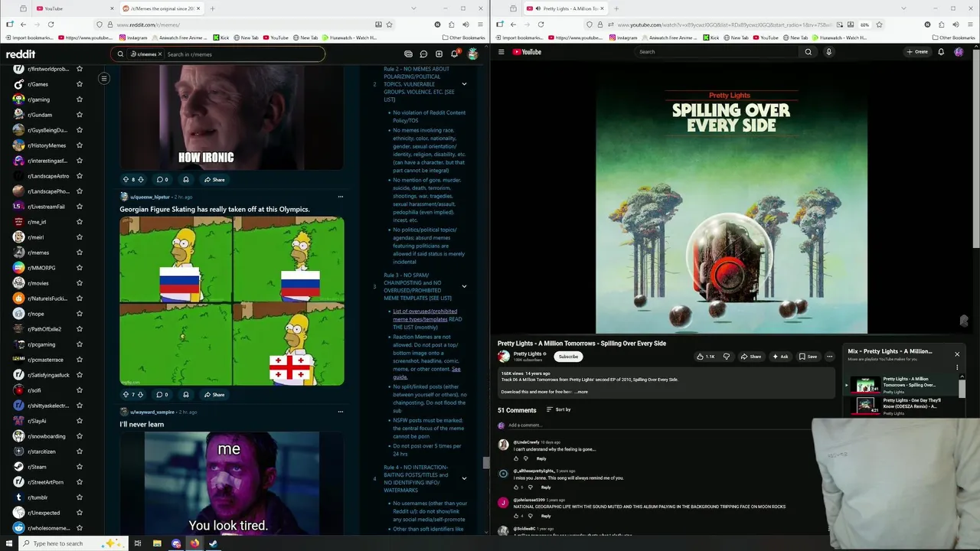The width and height of the screenshot is (980, 551).
Task: Downvote the Georgian Figure Skating post
Action: (140, 395)
